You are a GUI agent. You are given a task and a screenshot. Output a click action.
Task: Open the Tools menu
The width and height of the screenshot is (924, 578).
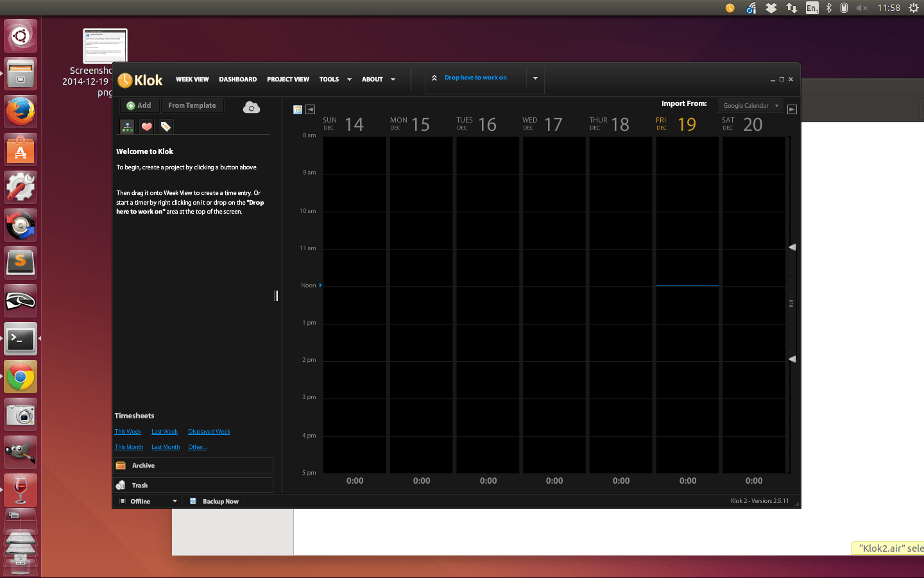point(329,80)
